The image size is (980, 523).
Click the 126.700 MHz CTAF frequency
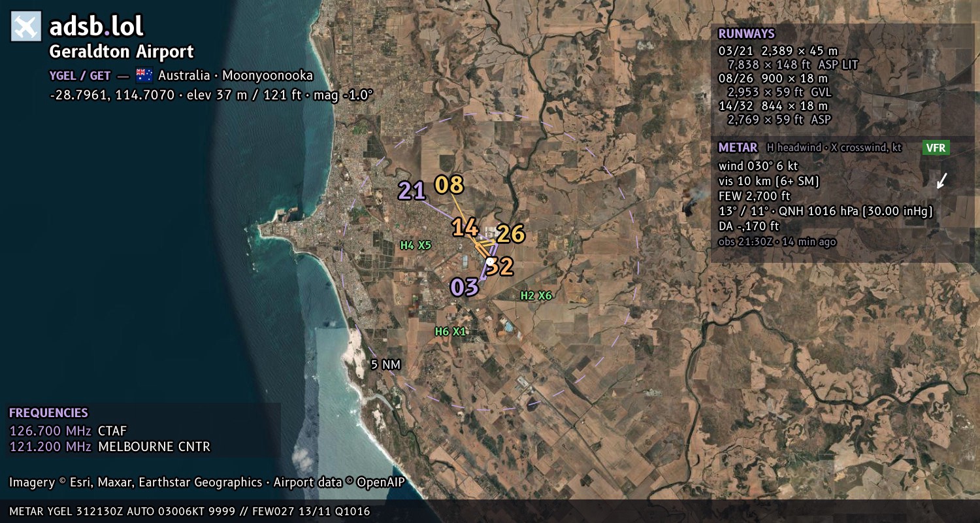coord(68,431)
